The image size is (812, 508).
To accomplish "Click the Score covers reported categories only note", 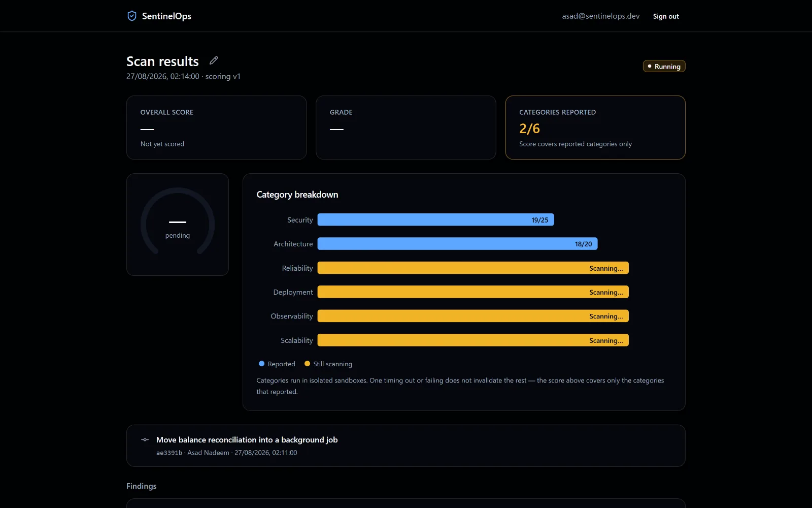I will [576, 144].
